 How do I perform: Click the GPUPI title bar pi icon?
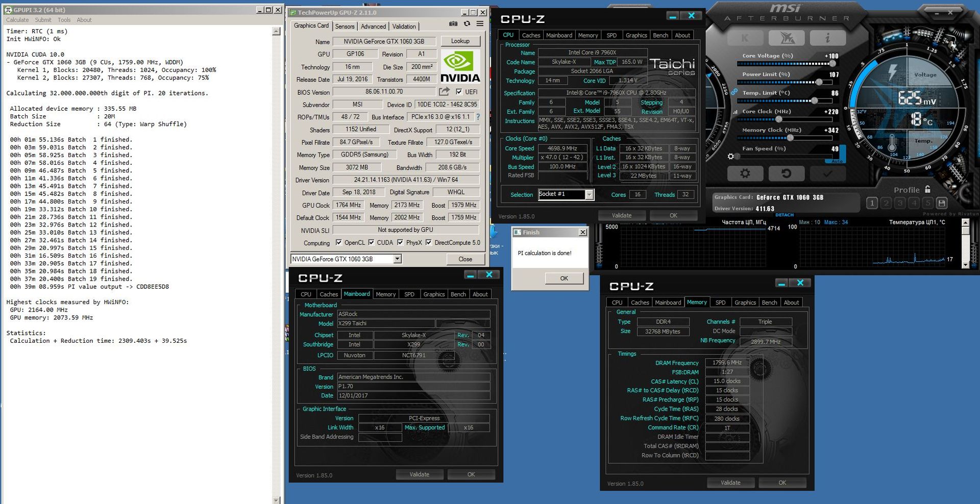pos(8,10)
